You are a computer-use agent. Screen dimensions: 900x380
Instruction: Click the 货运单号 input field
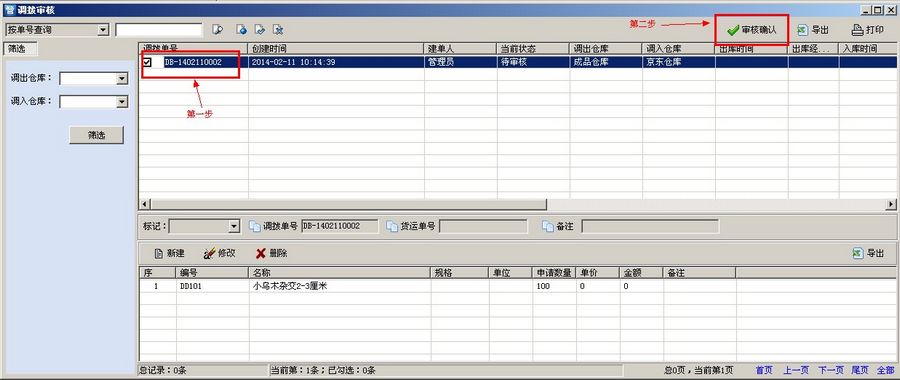point(483,226)
